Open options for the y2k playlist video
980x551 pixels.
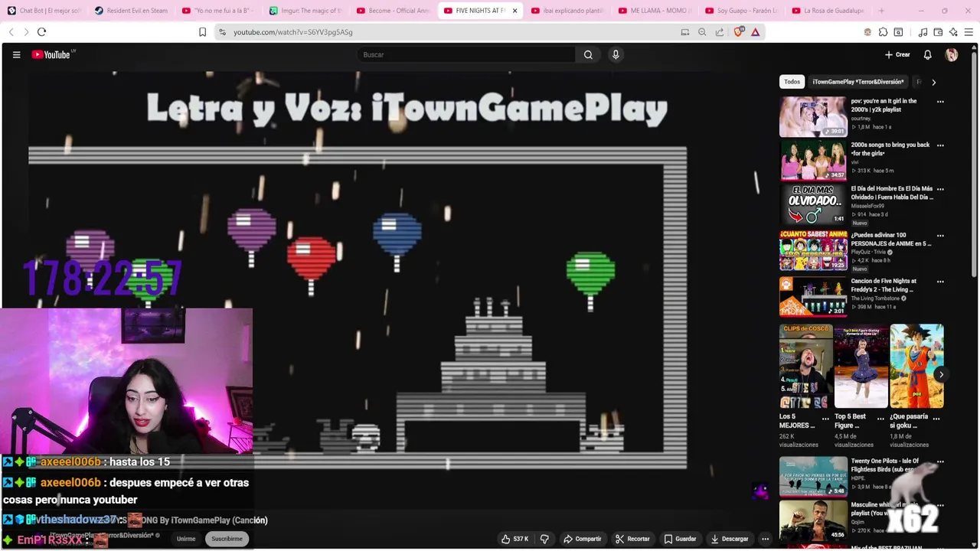[940, 102]
